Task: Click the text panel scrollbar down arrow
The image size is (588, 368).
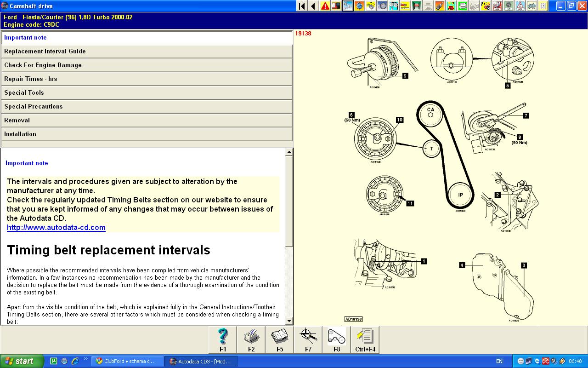Action: (x=289, y=321)
